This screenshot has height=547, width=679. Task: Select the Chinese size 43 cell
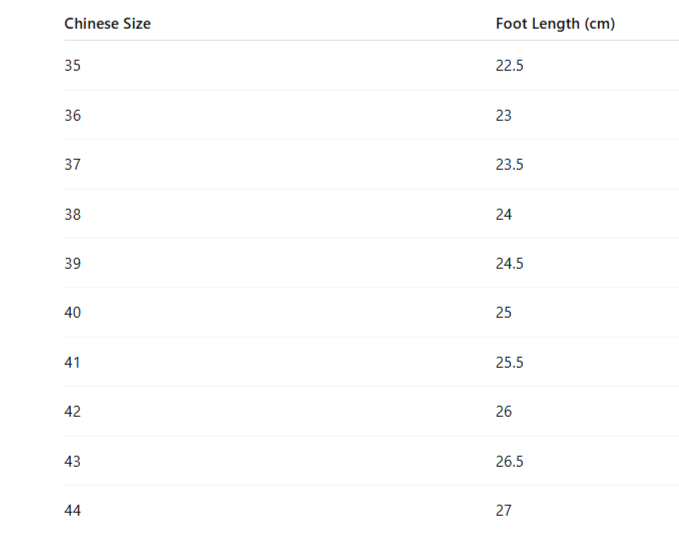(x=72, y=461)
